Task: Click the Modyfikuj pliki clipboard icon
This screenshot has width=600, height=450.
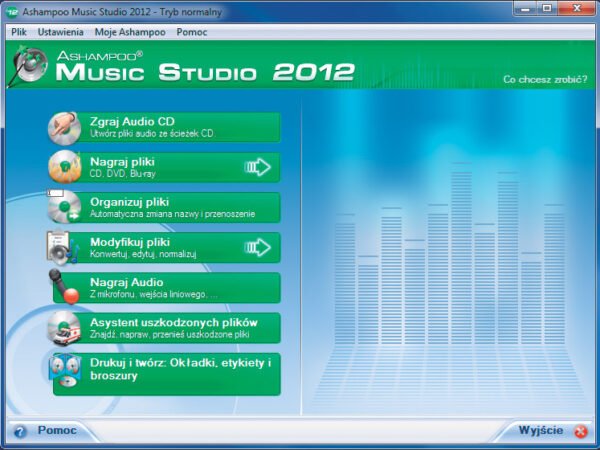Action: coord(67,247)
